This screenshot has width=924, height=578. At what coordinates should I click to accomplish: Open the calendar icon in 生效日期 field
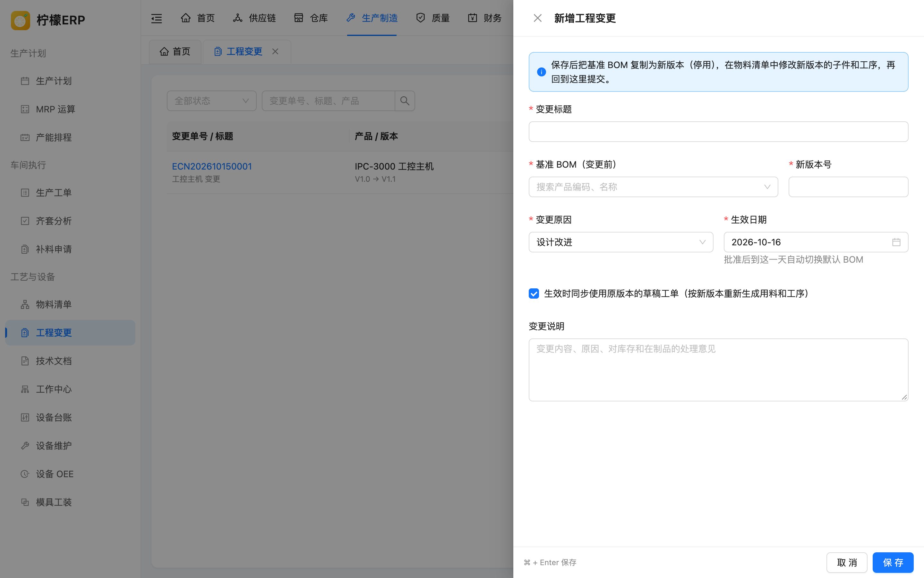tap(896, 242)
